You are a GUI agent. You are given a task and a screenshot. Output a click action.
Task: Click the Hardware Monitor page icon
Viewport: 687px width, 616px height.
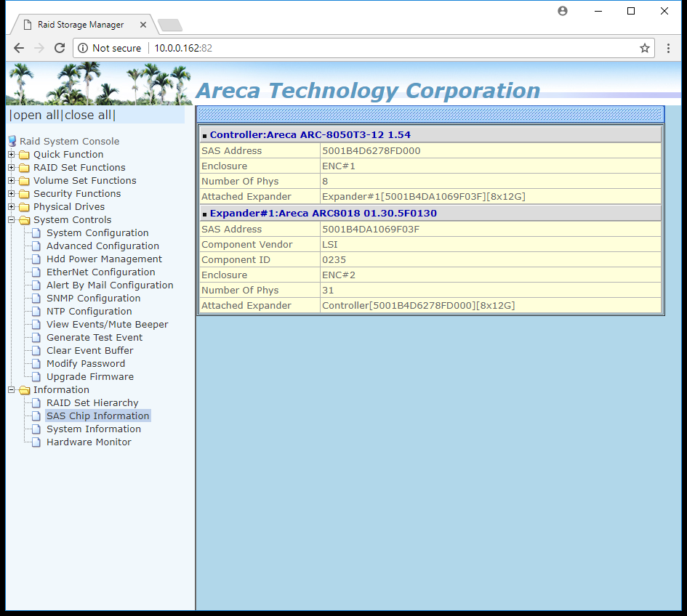tap(36, 442)
